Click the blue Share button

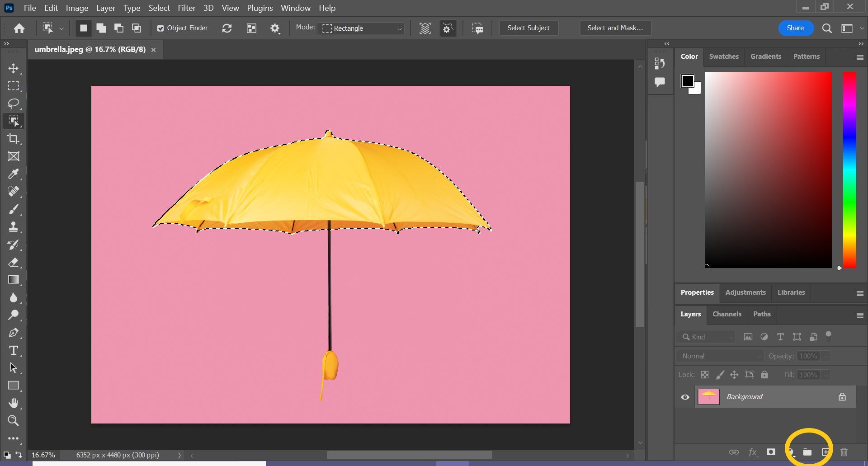click(x=795, y=28)
